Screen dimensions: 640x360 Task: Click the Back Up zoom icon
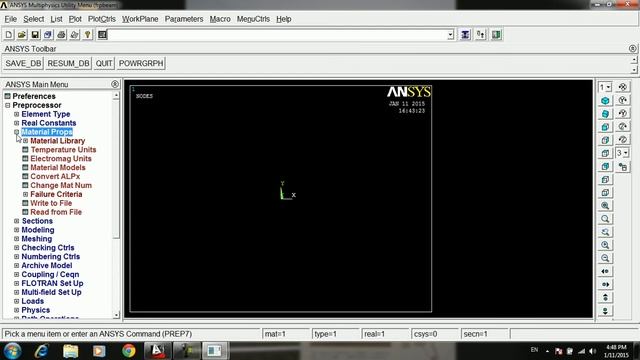pyautogui.click(x=605, y=232)
